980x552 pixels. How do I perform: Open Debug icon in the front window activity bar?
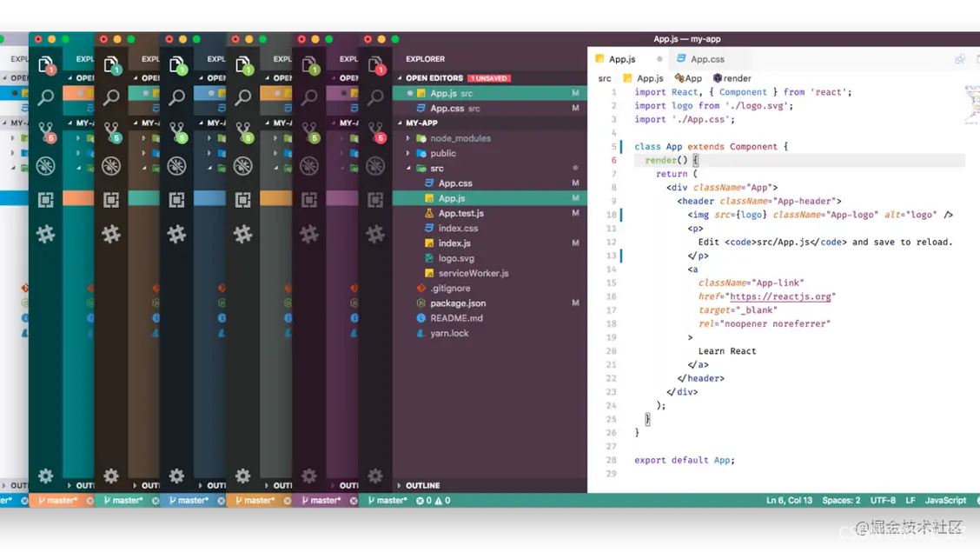coord(375,166)
